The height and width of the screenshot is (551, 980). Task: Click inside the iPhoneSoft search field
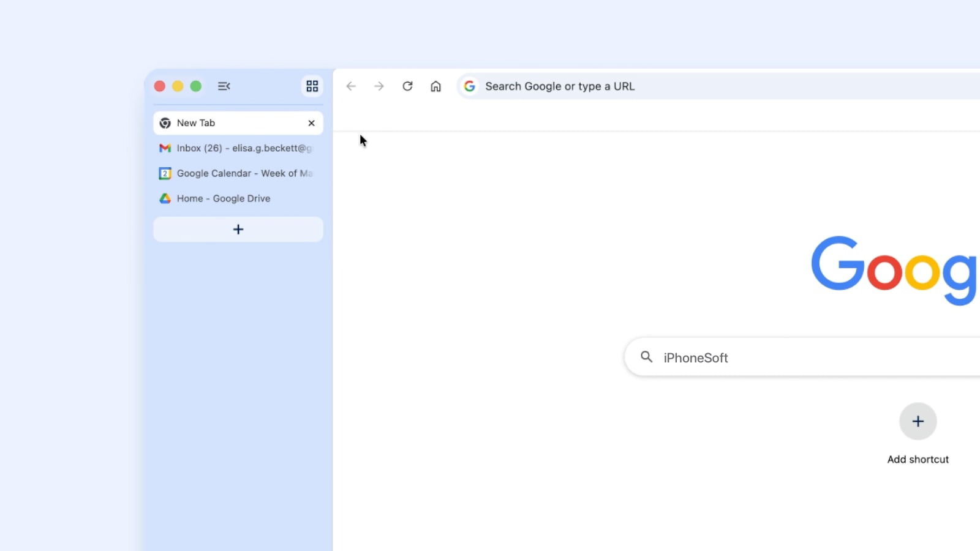[x=735, y=357]
